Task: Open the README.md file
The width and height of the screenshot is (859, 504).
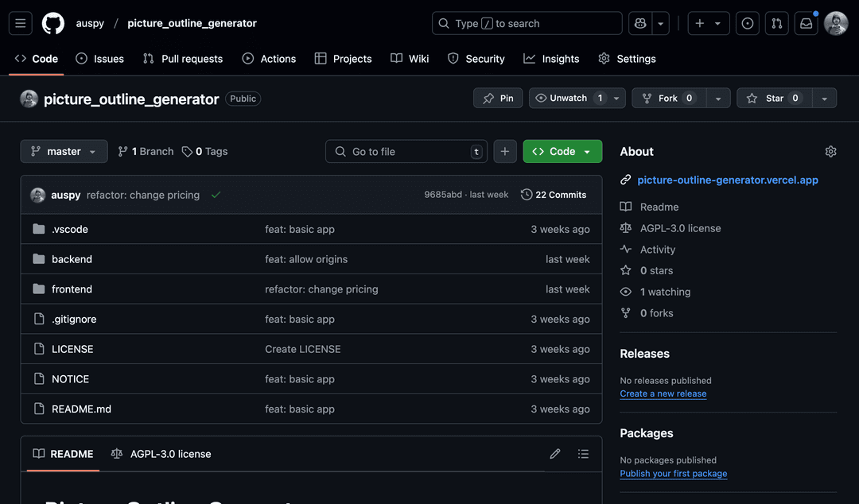Action: [81, 409]
